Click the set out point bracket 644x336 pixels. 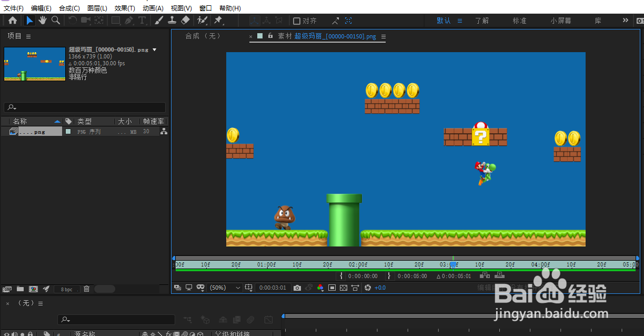tap(389, 275)
